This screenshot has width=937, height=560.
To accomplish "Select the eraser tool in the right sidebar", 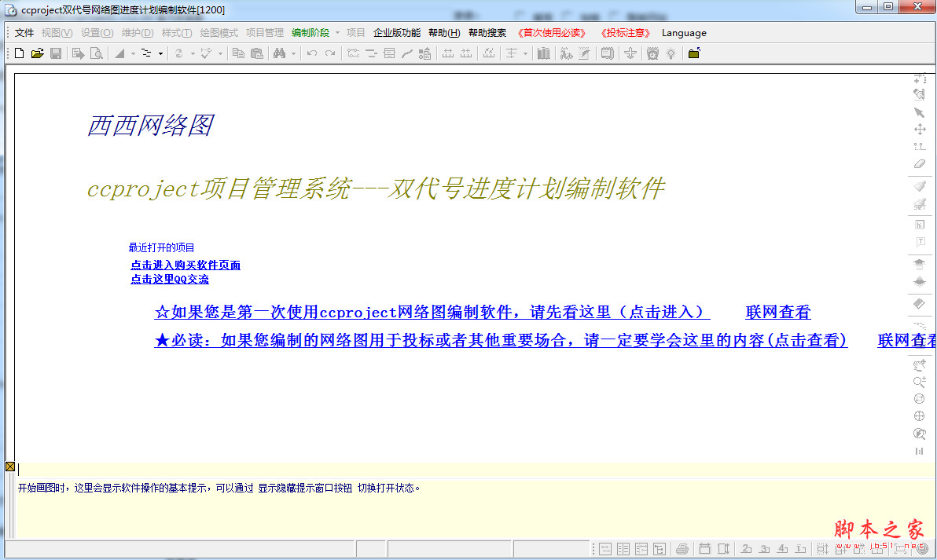I will pyautogui.click(x=920, y=164).
